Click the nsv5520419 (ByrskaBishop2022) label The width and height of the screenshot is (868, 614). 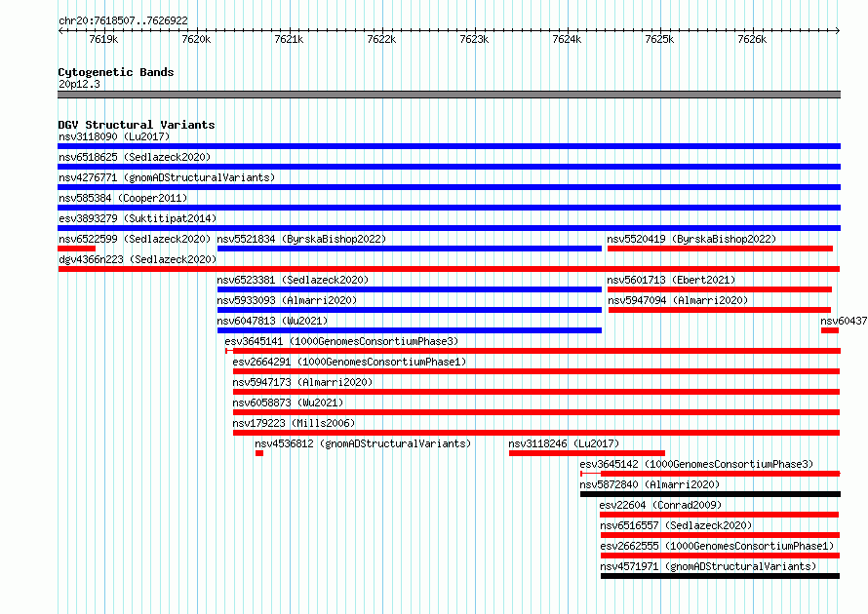[x=691, y=239]
